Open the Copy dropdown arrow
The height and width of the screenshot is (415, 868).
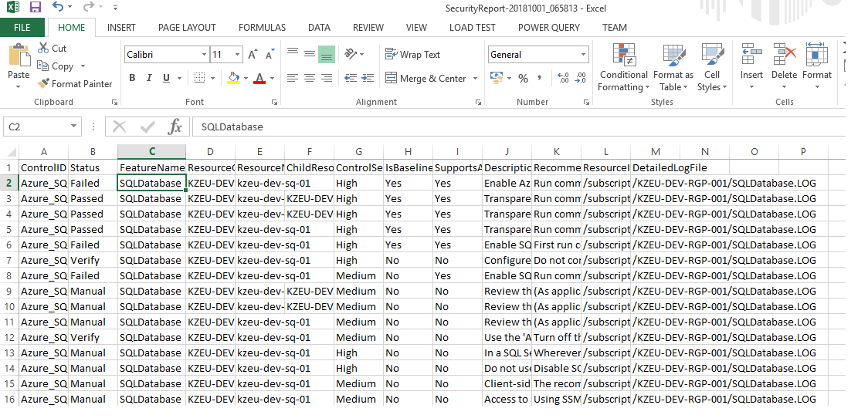[83, 66]
